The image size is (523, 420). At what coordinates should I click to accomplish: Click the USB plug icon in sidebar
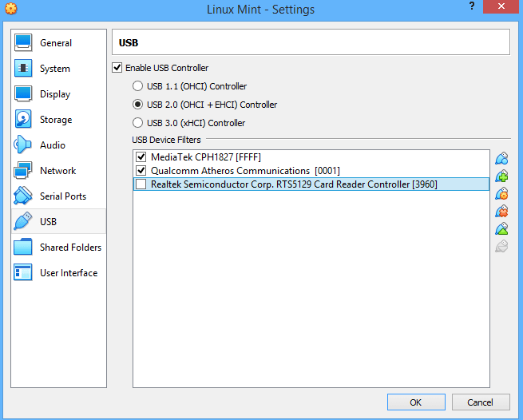click(x=23, y=221)
